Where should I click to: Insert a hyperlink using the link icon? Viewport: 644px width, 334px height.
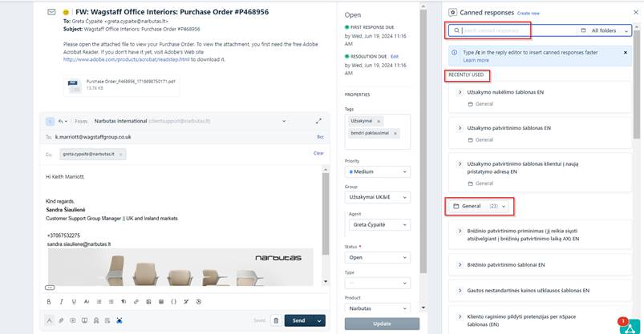click(x=136, y=302)
